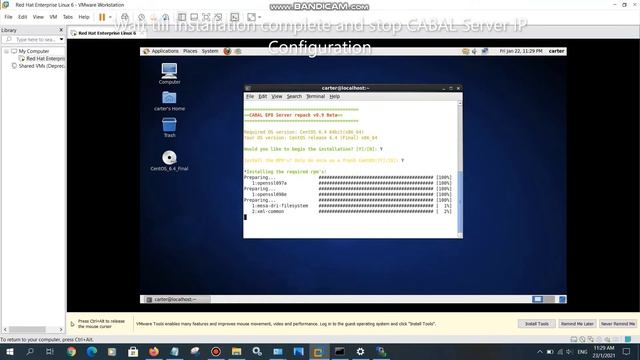Screen dimensions: 640x360
Task: Open the terminal View menu
Action: (x=277, y=97)
